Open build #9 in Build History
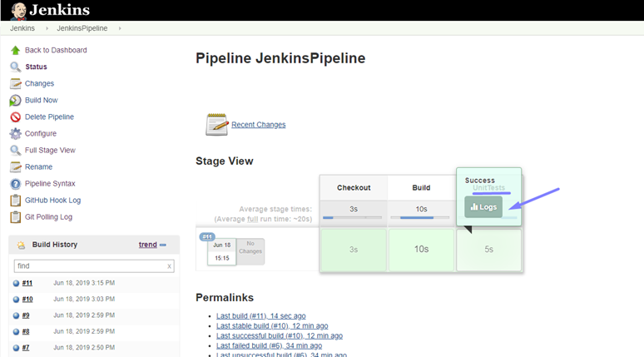644x357 pixels. click(x=26, y=315)
